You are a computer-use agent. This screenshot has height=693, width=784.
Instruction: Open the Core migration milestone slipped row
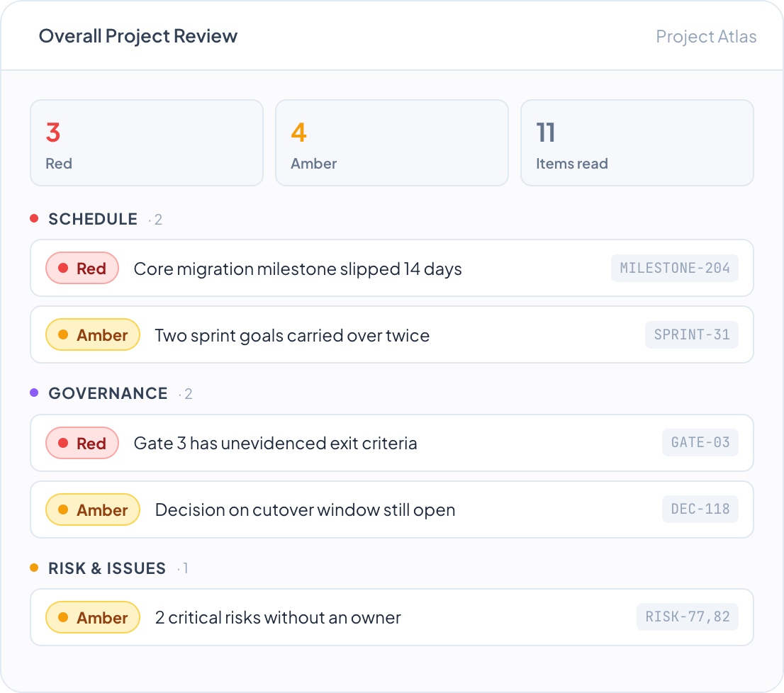(391, 268)
